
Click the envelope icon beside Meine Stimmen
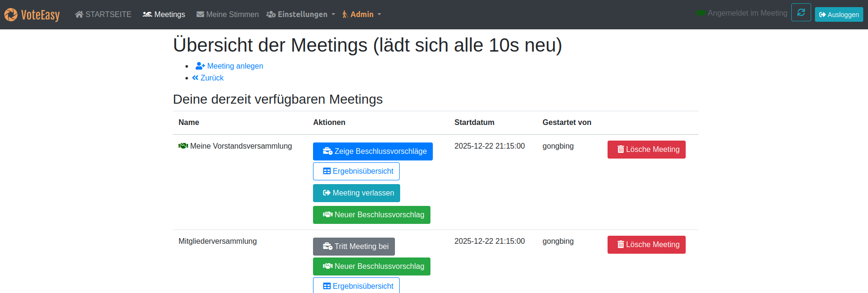pyautogui.click(x=199, y=14)
